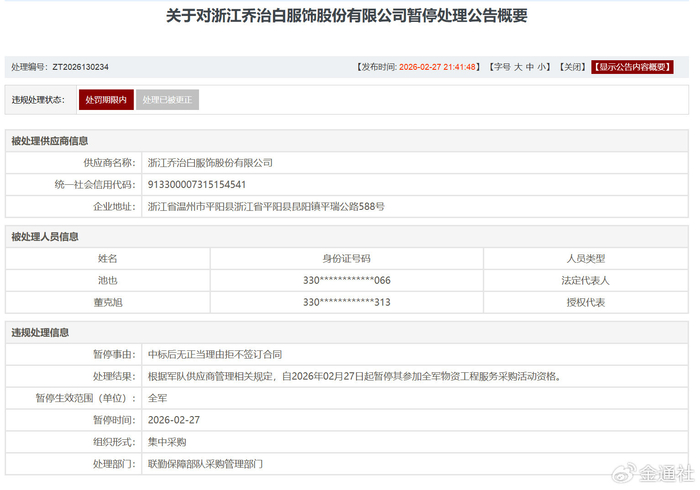Click the 显示公告内容概要 red button
This screenshot has width=700, height=490.
point(632,67)
